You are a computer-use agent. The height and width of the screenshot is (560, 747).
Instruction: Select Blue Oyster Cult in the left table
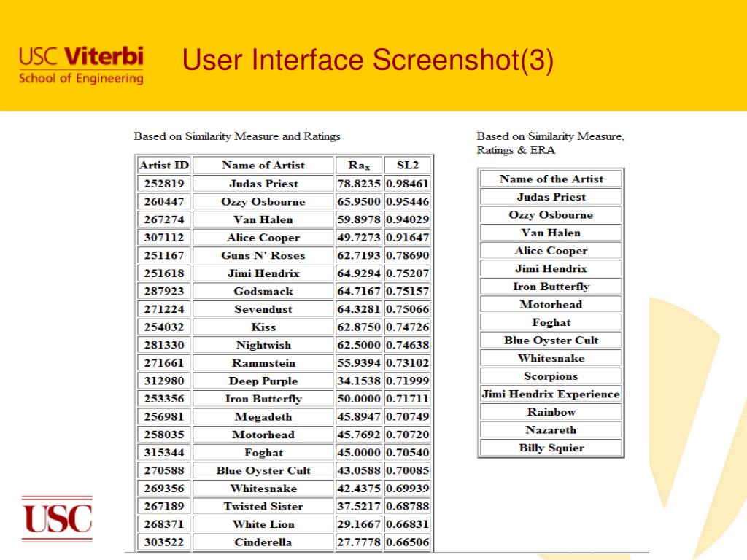click(263, 470)
